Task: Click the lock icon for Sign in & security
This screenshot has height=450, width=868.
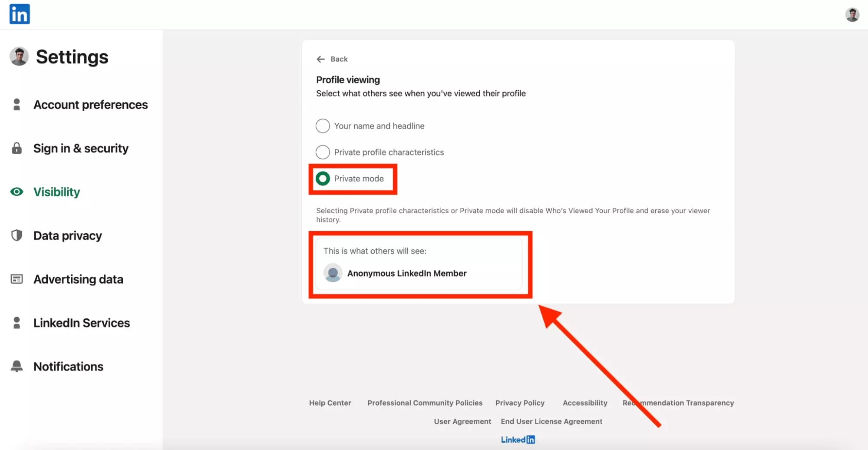Action: [17, 148]
